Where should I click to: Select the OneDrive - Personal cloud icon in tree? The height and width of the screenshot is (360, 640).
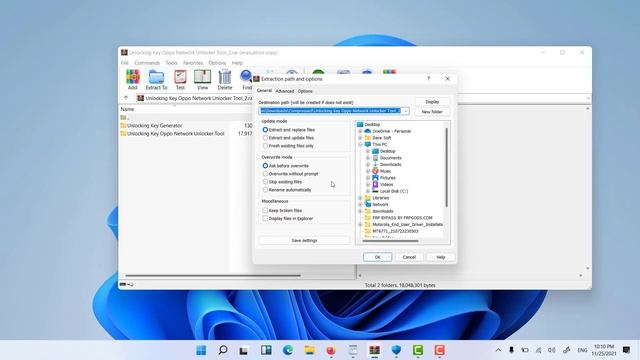pos(367,131)
